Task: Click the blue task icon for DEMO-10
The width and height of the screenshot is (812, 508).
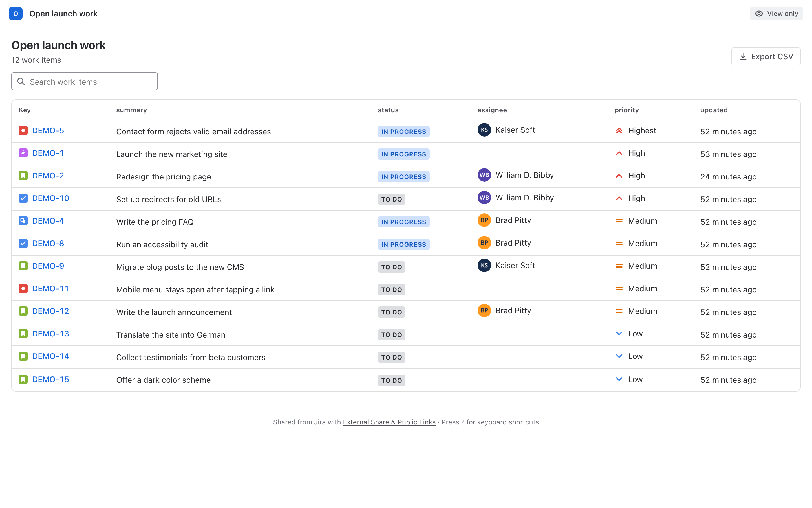Action: 23,198
